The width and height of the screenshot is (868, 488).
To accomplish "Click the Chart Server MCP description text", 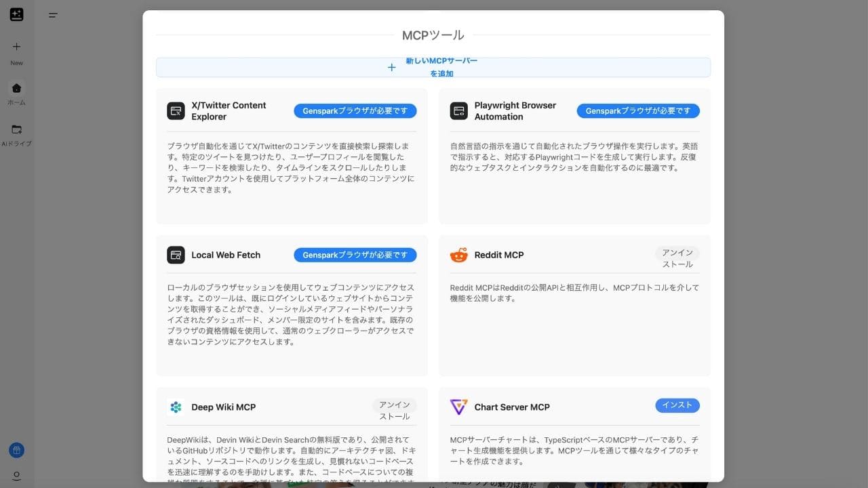I will pyautogui.click(x=574, y=451).
